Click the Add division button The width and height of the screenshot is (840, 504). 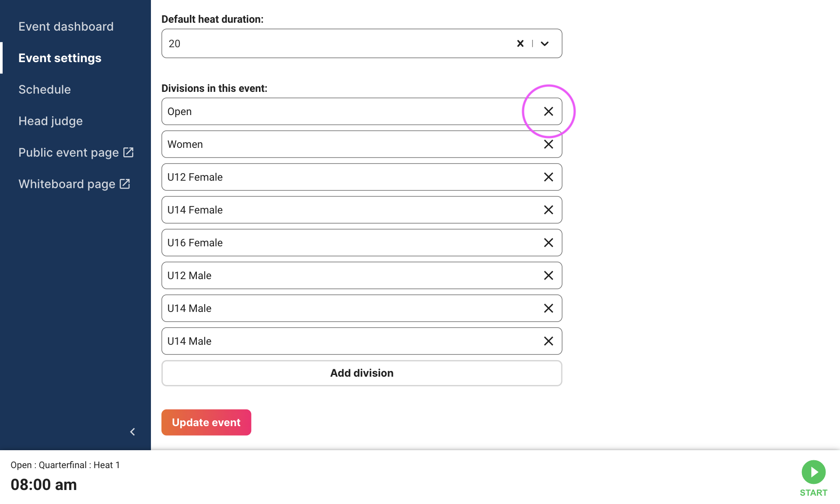362,373
